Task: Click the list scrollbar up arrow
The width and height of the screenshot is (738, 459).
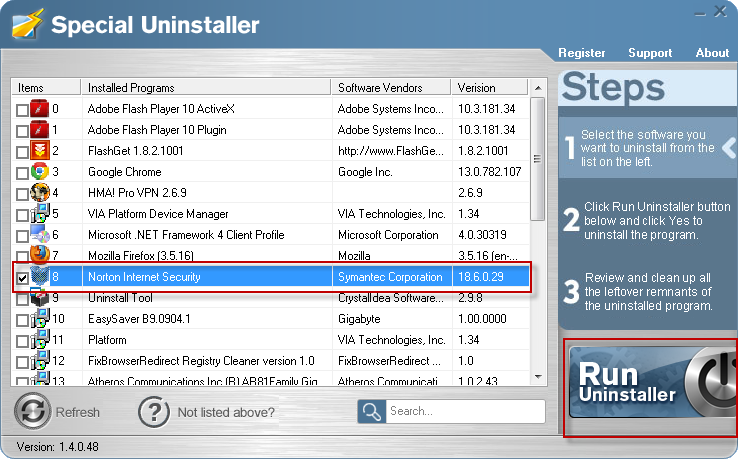Action: 538,88
